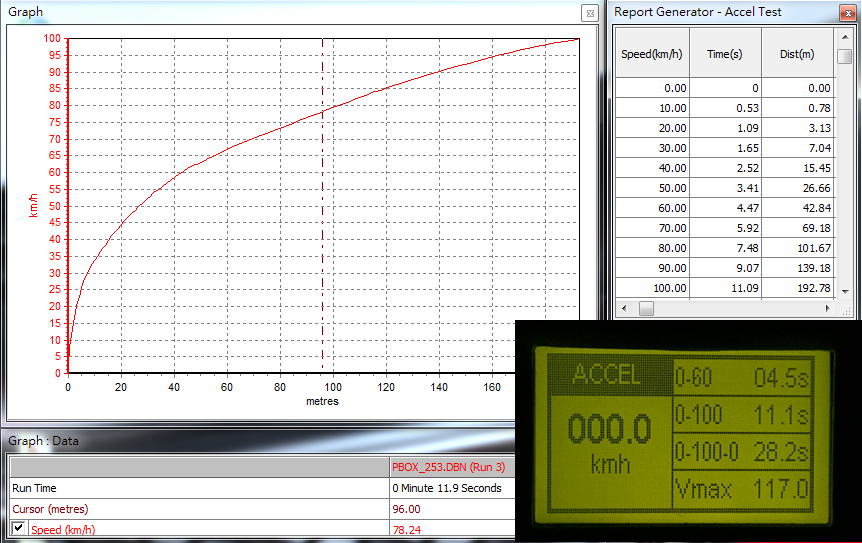The image size is (862, 543).
Task: Click the 0-100 11.1s reading on photo
Action: (742, 415)
